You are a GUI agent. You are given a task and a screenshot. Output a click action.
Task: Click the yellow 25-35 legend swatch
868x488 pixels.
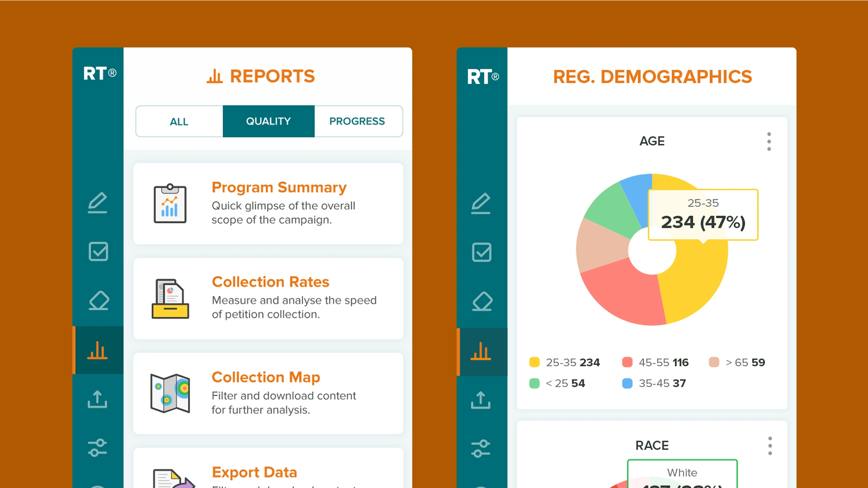(535, 362)
